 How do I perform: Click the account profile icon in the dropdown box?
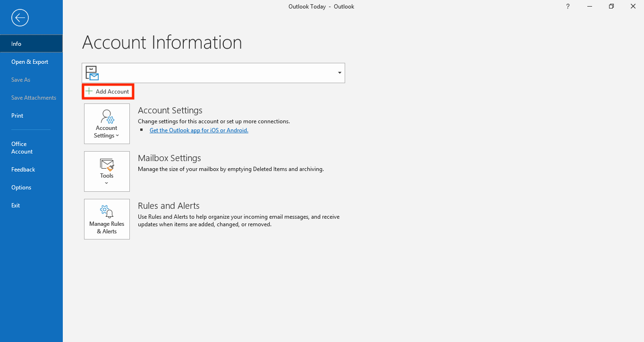coord(91,73)
